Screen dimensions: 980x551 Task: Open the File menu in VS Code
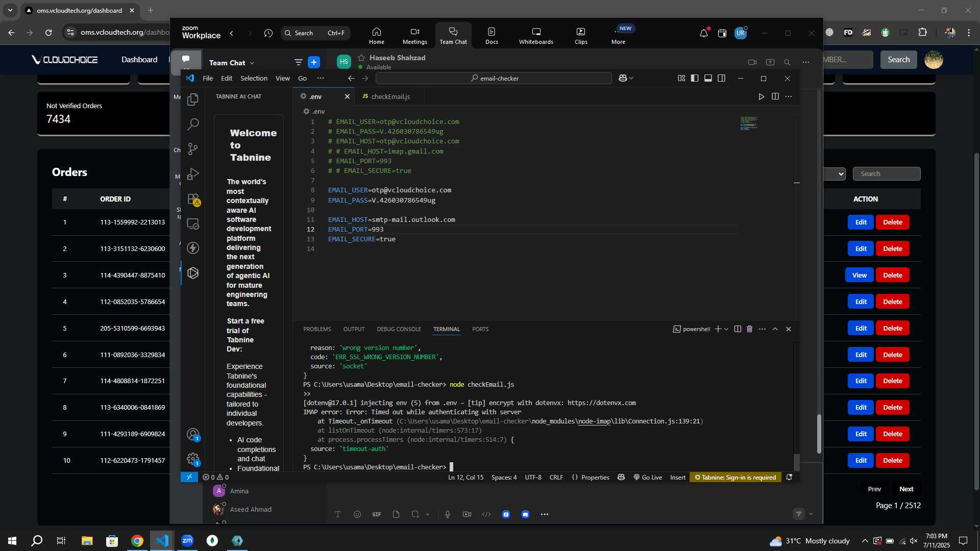point(208,78)
